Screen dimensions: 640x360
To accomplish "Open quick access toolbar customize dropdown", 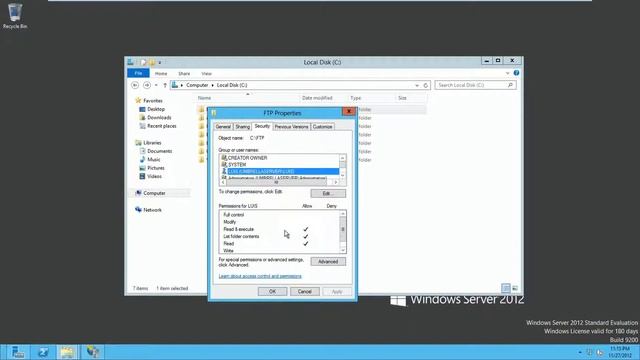I will [160, 62].
